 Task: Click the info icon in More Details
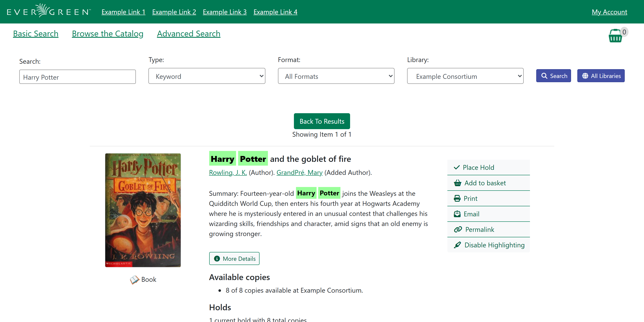coord(217,258)
